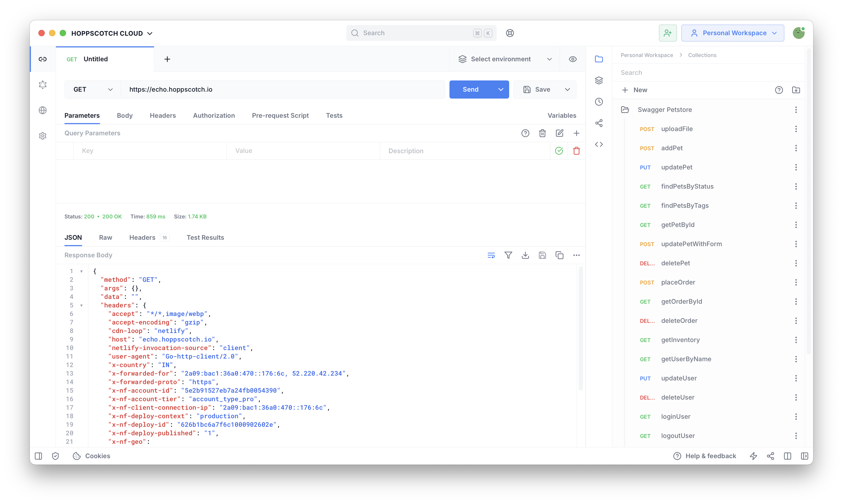The height and width of the screenshot is (504, 843).
Task: Download the response body file
Action: tap(525, 255)
